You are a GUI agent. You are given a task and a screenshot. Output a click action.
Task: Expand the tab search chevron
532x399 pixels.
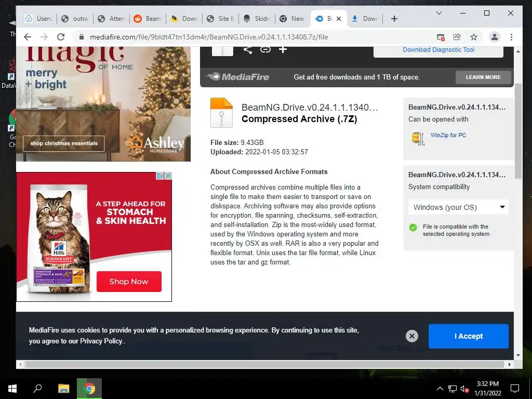tap(438, 13)
